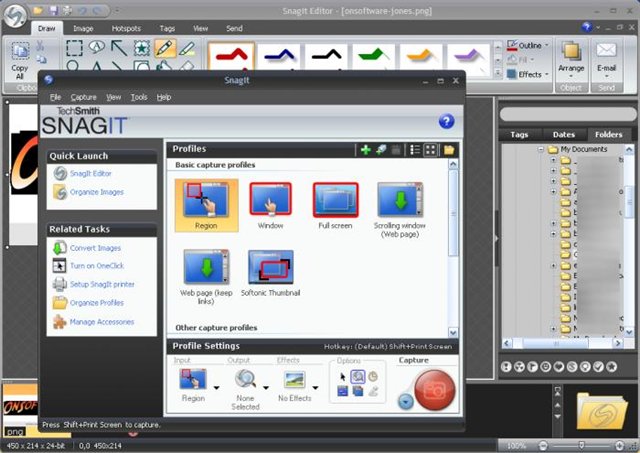Open the Organize Profiles folder icon in Profiles bar
The image size is (640, 453).
[x=449, y=150]
